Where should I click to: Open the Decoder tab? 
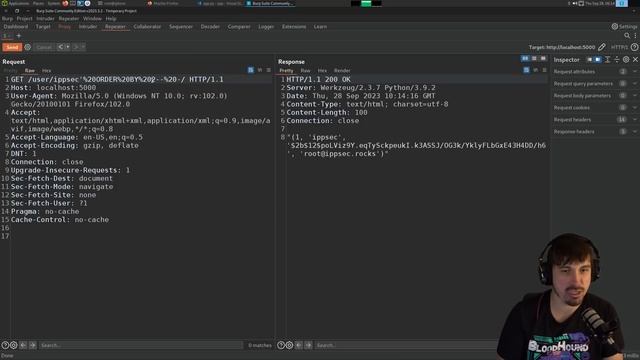(210, 27)
